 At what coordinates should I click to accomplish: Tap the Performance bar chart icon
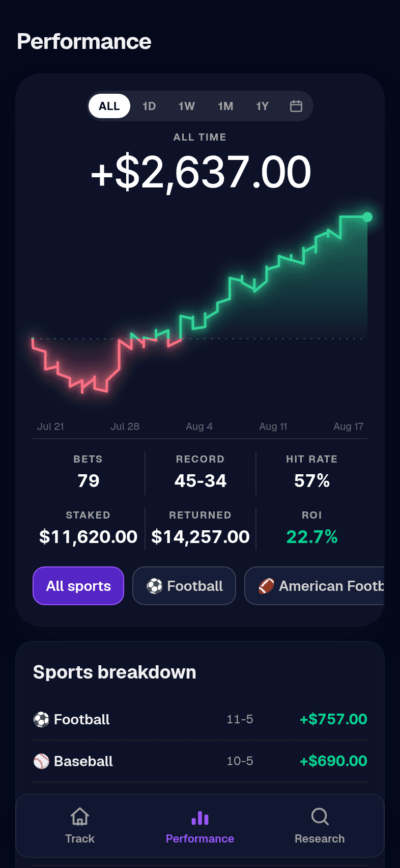200,817
